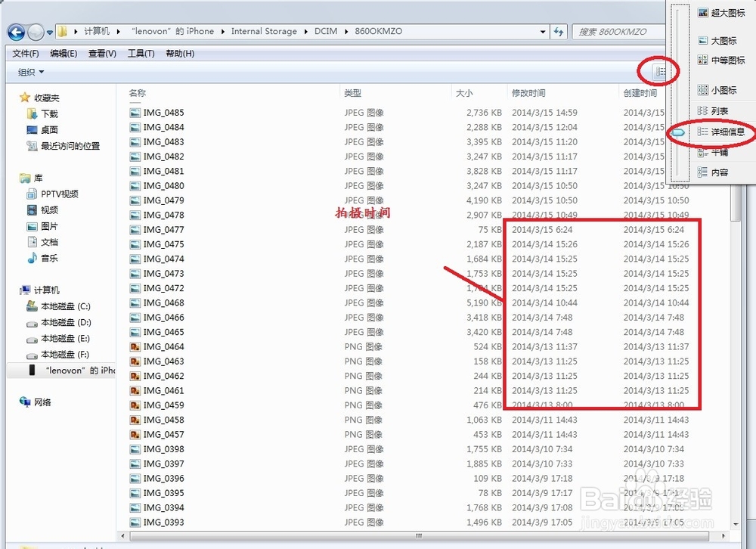Click the IMG_0485 JPEG file icon
The image size is (756, 549).
135,113
